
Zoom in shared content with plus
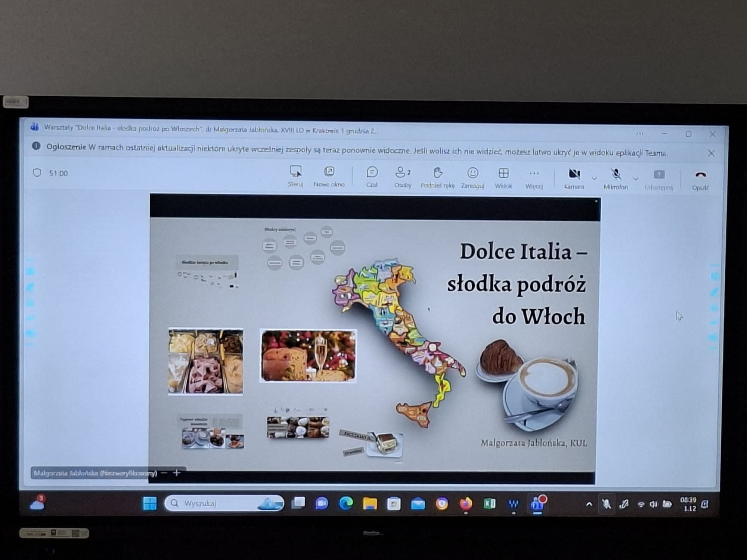[177, 473]
